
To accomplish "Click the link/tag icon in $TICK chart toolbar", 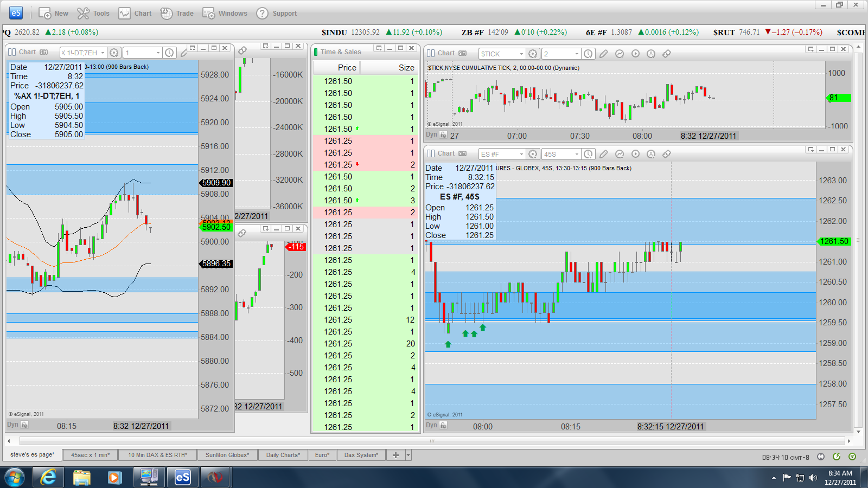I will click(x=667, y=54).
